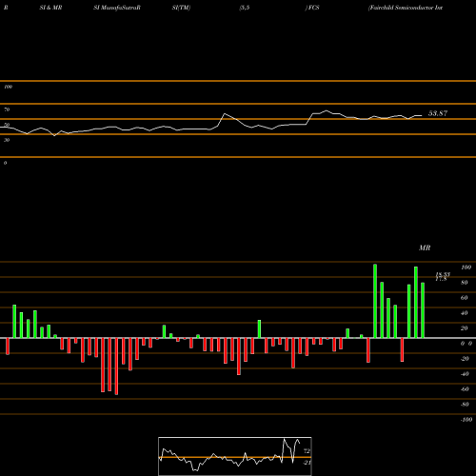The image size is (476, 476).
Task: Click the tallest green MR bar
Action: pyautogui.click(x=375, y=301)
